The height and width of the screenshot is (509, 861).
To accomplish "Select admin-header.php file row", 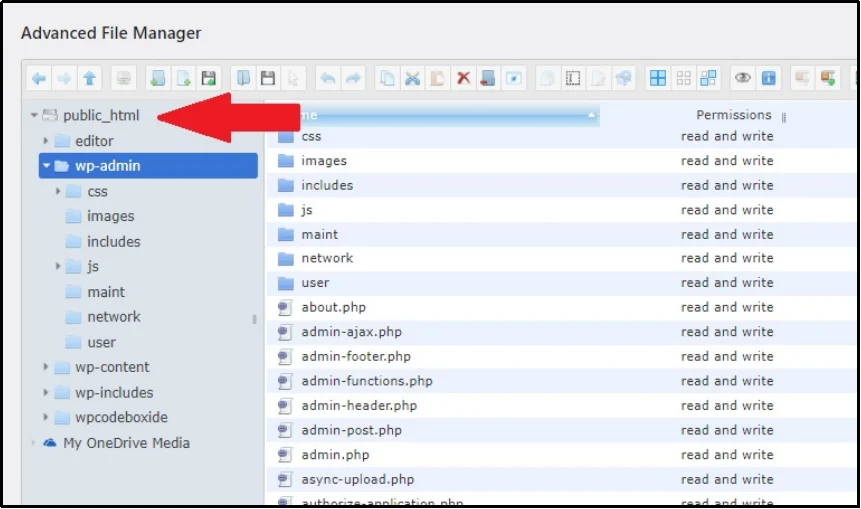I will point(560,406).
